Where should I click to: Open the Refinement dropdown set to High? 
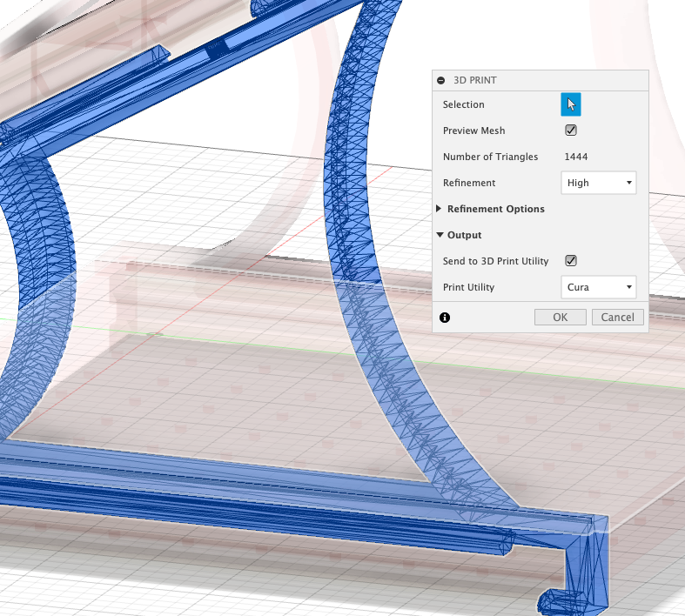[x=599, y=183]
